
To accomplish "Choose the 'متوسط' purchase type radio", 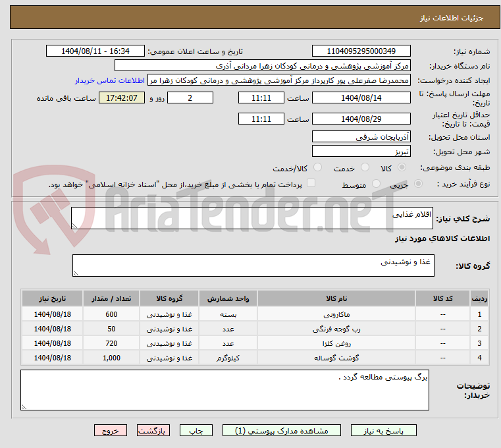I will [376, 184].
